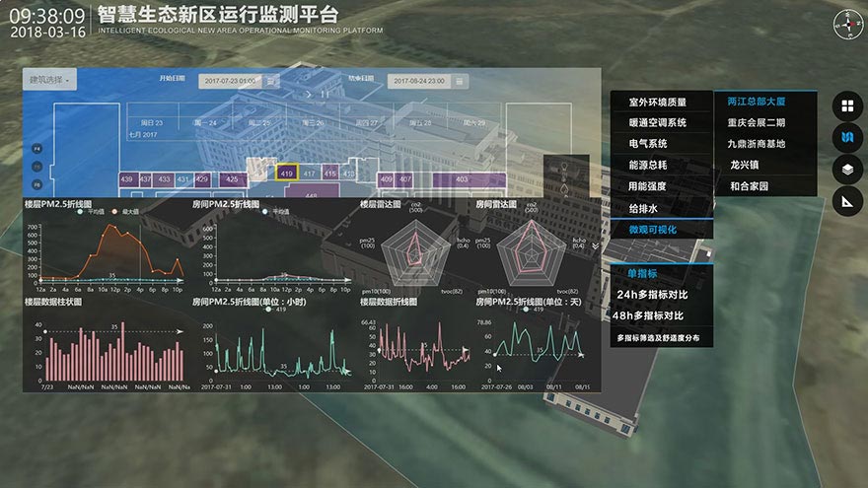Expand the 建筑选择 dropdown
Screen dimensions: 868x488
49,80
